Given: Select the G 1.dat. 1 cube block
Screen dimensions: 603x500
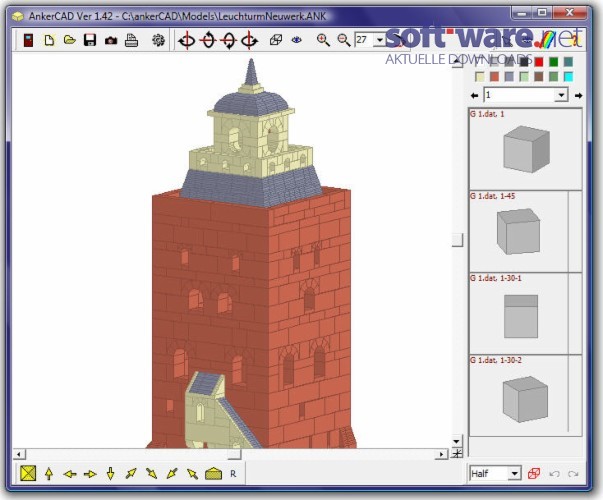Looking at the screenshot, I should click(x=525, y=149).
